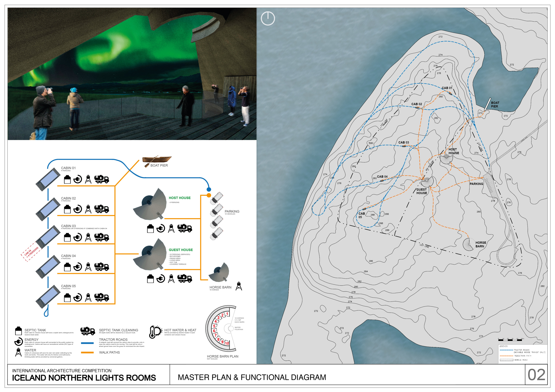Image resolution: width=555 pixels, height=392 pixels.
Task: Select the scale bar above the map legend
Action: (x=511, y=340)
